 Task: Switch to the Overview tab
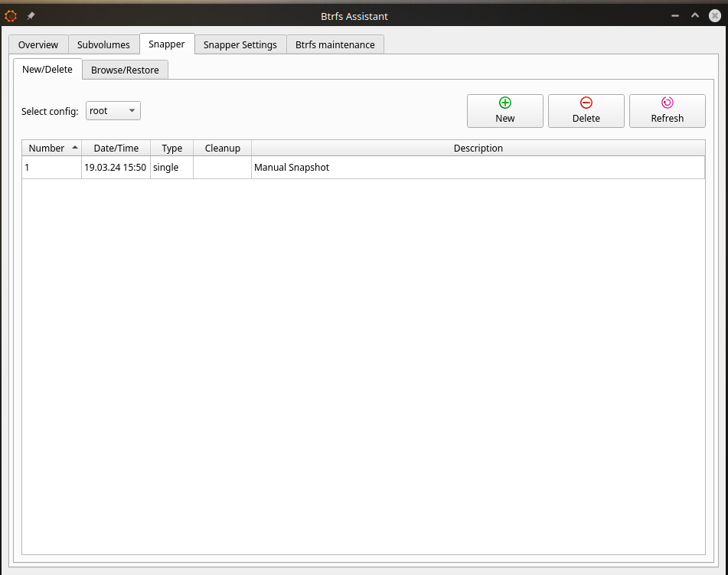[x=38, y=45]
